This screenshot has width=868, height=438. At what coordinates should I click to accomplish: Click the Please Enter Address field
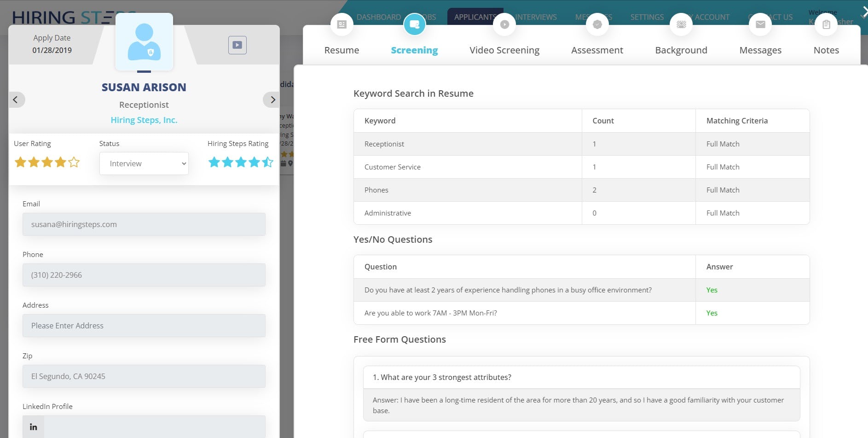pos(144,325)
